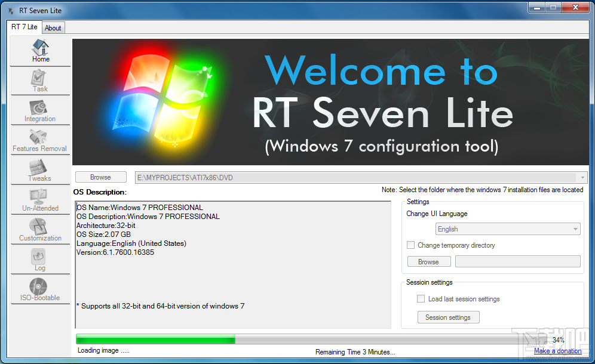
Task: Expand the installation path dropdown
Action: (581, 177)
